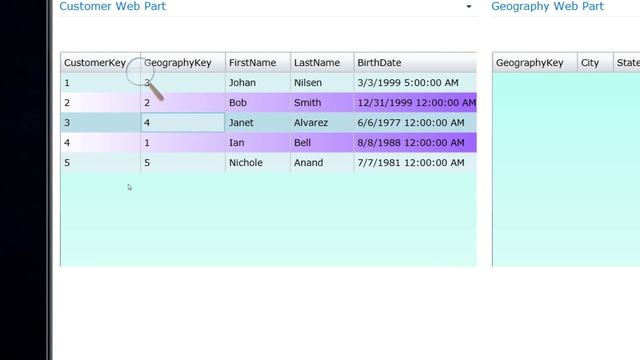This screenshot has width=640, height=360.
Task: Click the GeographyKey cell in Nichole's row
Action: [183, 162]
